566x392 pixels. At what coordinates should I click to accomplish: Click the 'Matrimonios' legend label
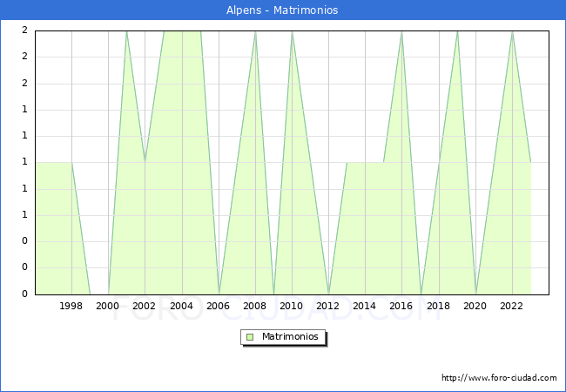point(290,336)
